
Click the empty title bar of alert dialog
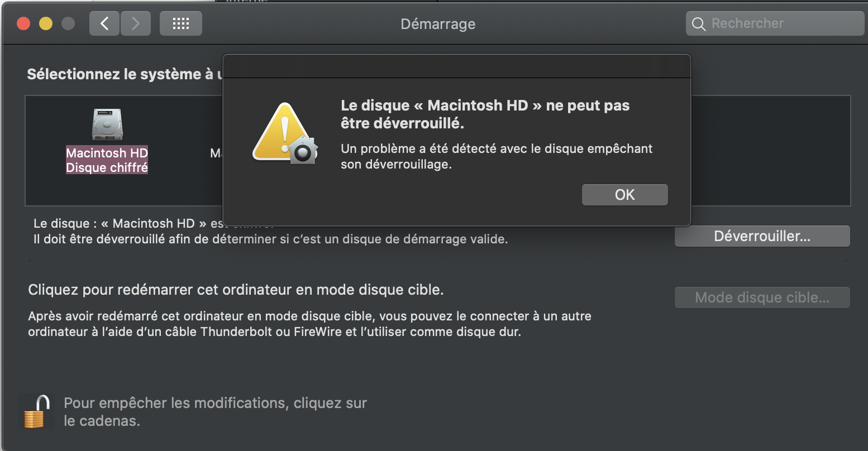(456, 66)
